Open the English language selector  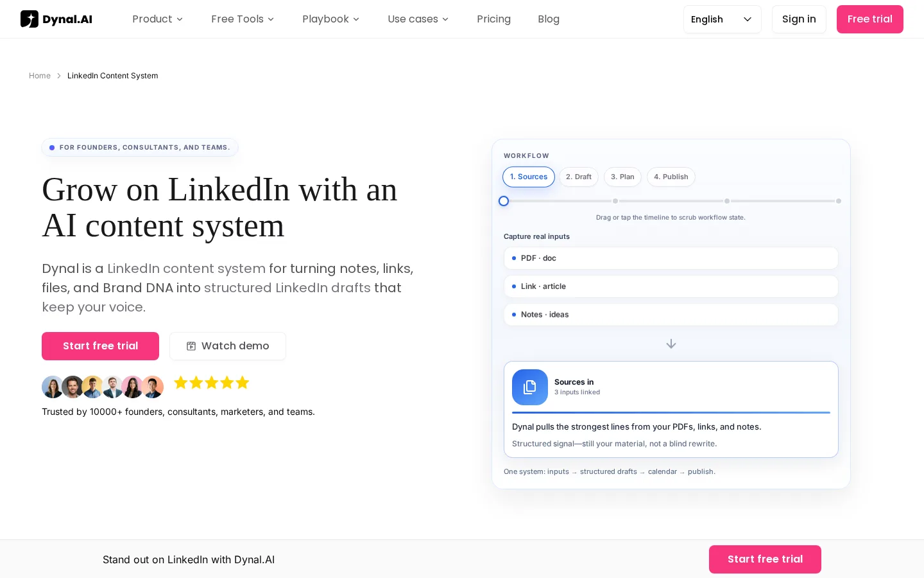click(723, 19)
